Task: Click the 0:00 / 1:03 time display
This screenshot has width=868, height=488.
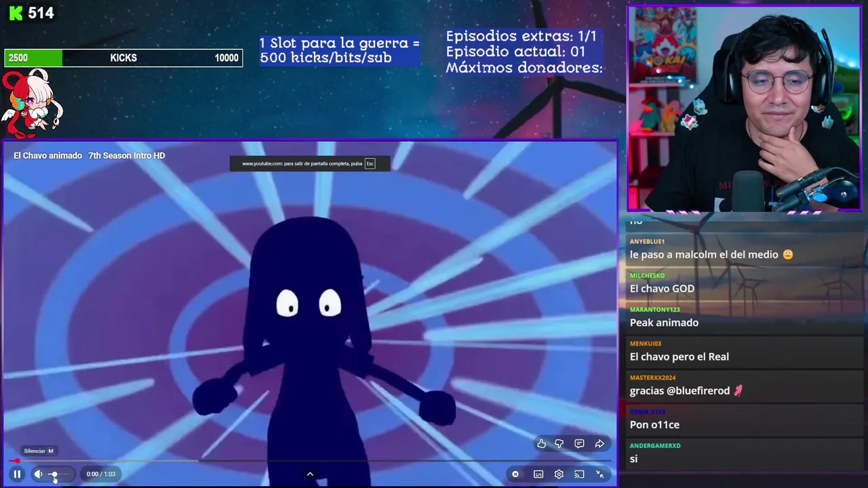Action: click(x=101, y=474)
